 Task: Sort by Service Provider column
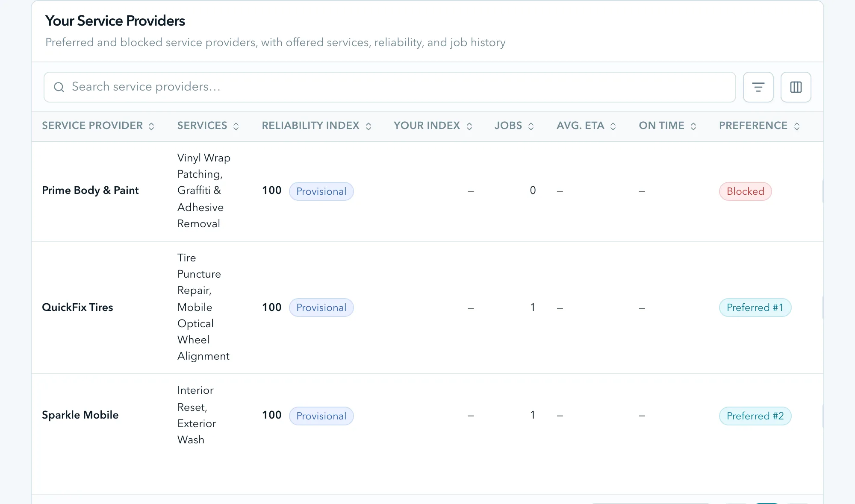pyautogui.click(x=98, y=126)
